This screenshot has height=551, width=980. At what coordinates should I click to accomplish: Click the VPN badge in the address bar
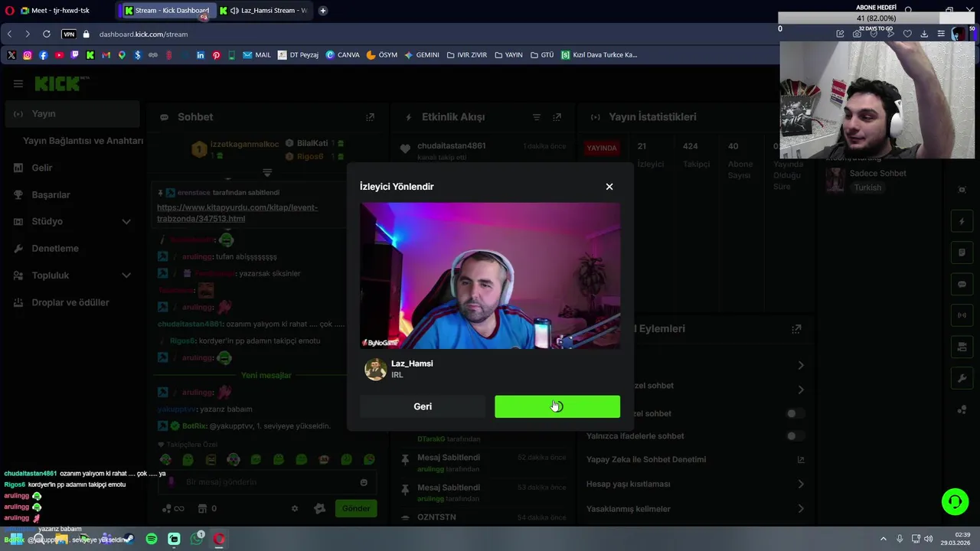[x=69, y=34]
